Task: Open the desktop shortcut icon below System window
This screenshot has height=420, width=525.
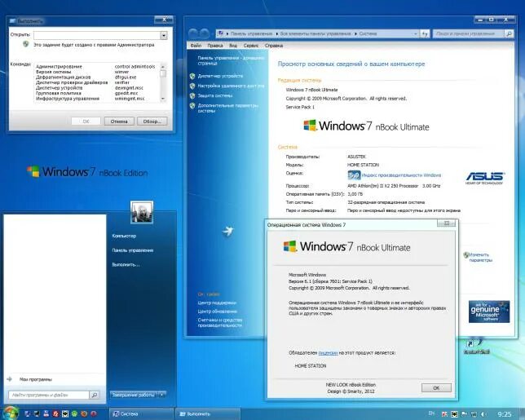Action: point(476,347)
